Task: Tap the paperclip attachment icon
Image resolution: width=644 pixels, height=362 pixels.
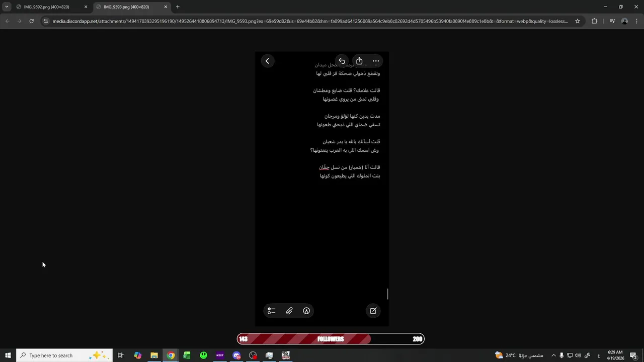Action: point(289,311)
